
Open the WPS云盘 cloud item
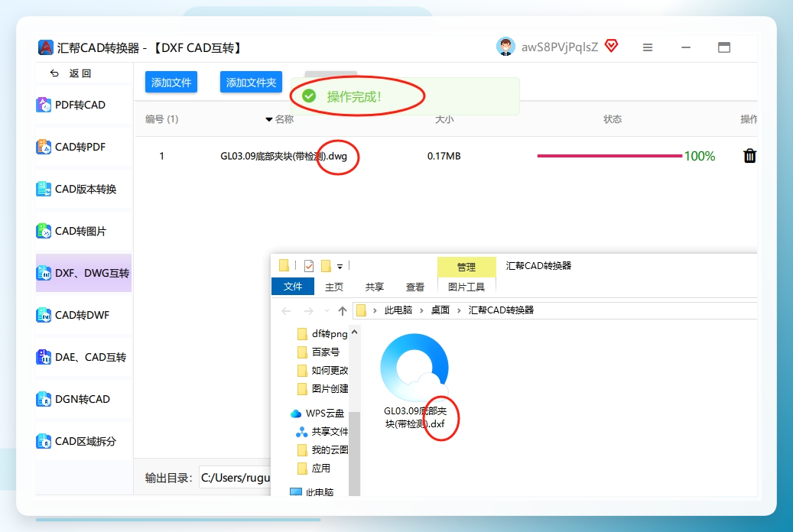317,414
